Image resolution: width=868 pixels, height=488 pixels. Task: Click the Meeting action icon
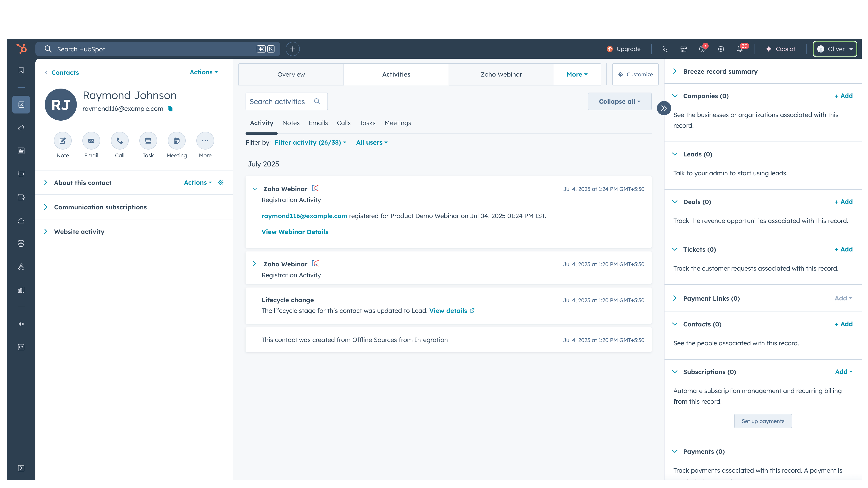(177, 141)
